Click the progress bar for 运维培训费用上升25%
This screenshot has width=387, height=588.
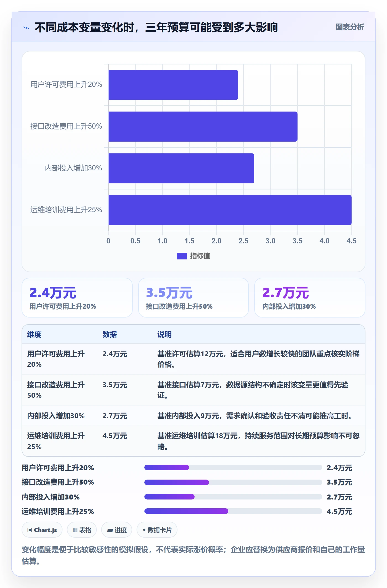pos(233,511)
